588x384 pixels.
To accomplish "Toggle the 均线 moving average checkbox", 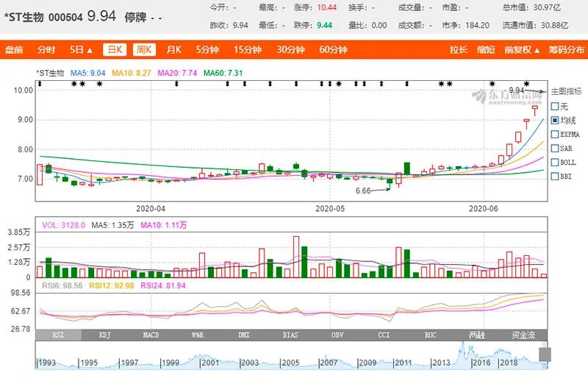I will click(x=555, y=120).
